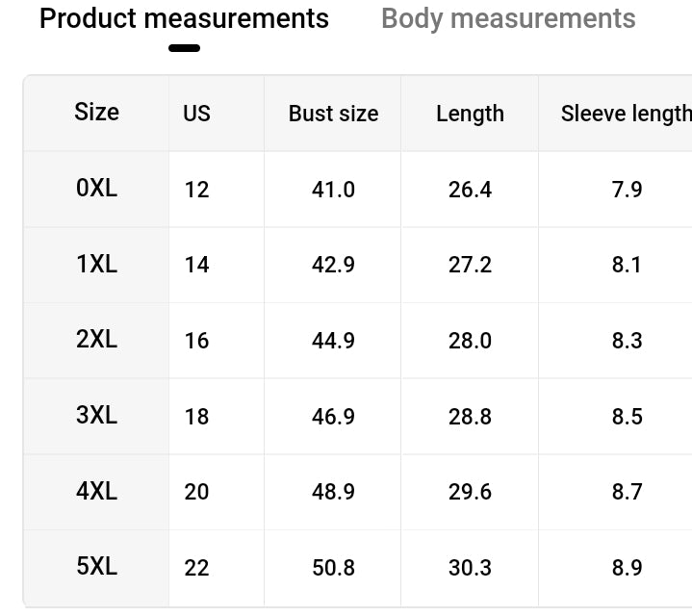
Task: Click the 50.8 bust size value
Action: click(x=333, y=568)
